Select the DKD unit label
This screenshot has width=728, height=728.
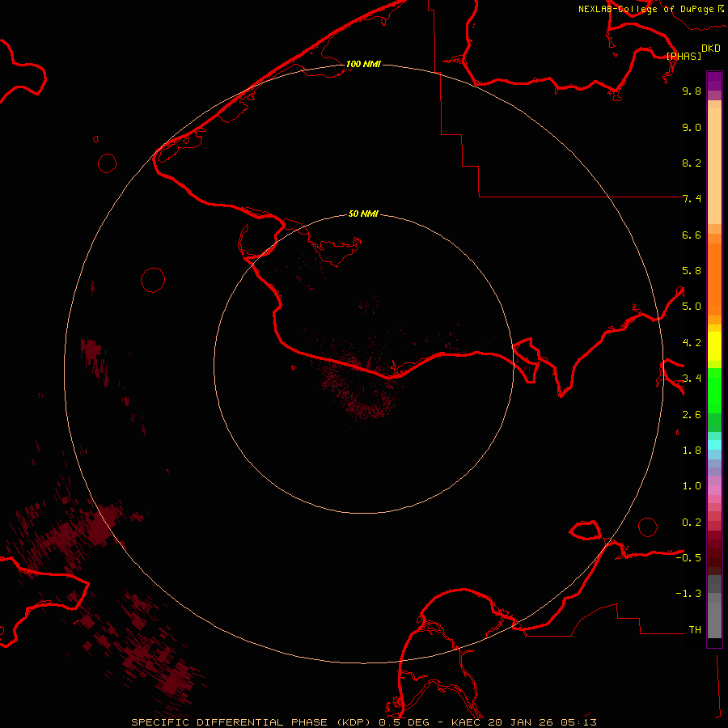(711, 49)
